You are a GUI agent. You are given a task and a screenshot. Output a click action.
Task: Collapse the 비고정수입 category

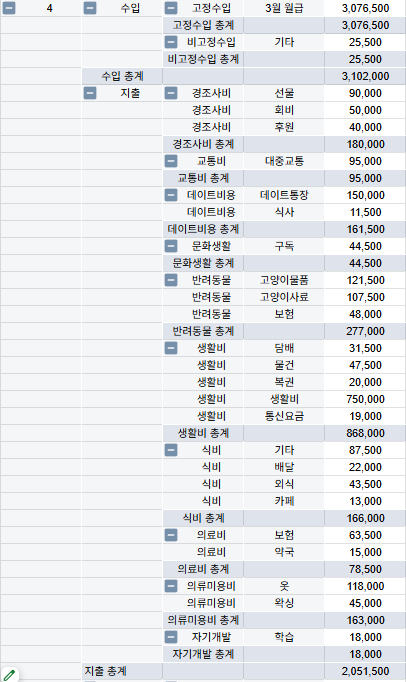point(171,42)
